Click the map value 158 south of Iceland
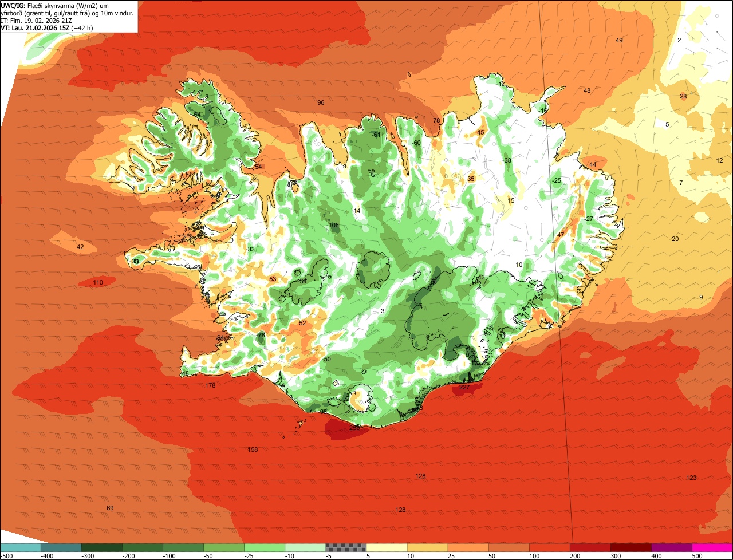733x560 pixels. [x=253, y=449]
